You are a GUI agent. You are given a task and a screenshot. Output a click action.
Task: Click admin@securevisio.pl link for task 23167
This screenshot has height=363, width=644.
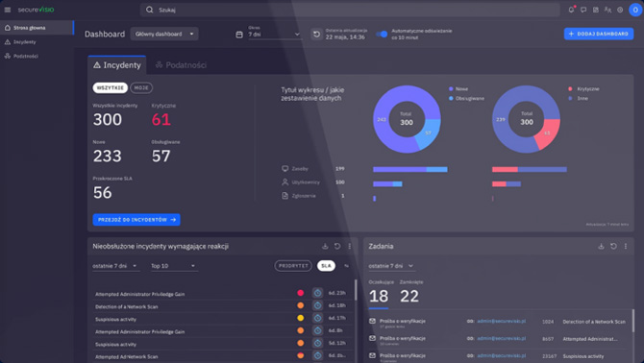coord(501,355)
